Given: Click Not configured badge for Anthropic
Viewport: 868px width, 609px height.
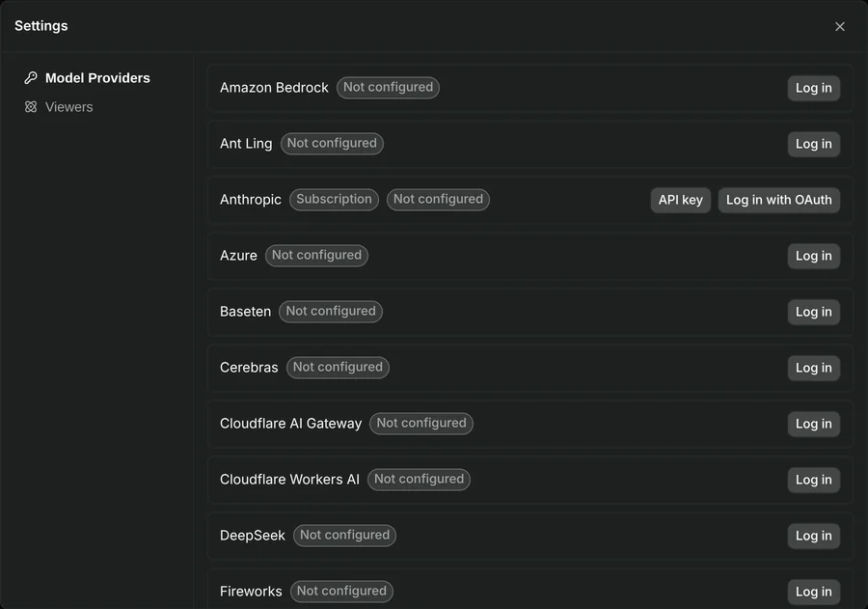Looking at the screenshot, I should (x=438, y=200).
